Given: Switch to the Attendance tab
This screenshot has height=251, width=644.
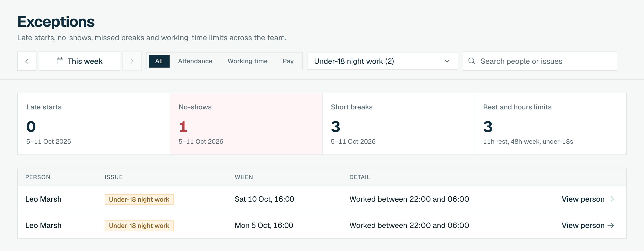Looking at the screenshot, I should pos(195,61).
